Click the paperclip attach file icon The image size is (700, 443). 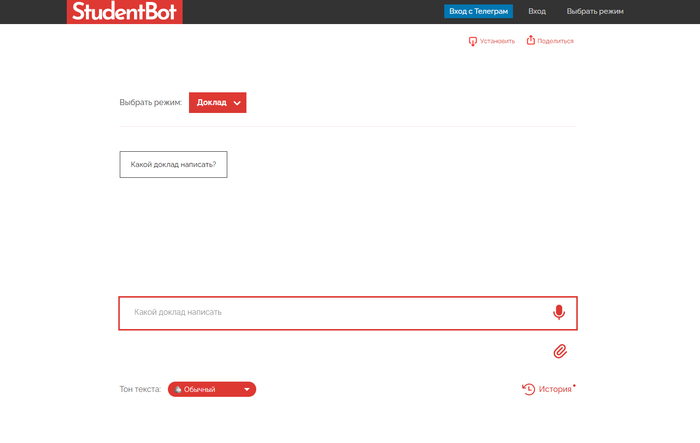560,351
